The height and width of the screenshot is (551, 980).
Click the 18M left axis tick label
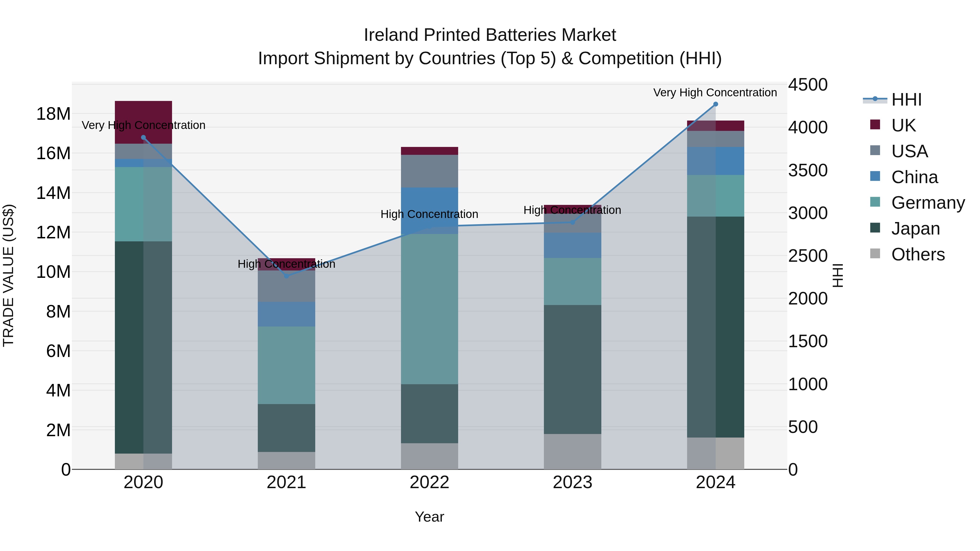(x=53, y=114)
